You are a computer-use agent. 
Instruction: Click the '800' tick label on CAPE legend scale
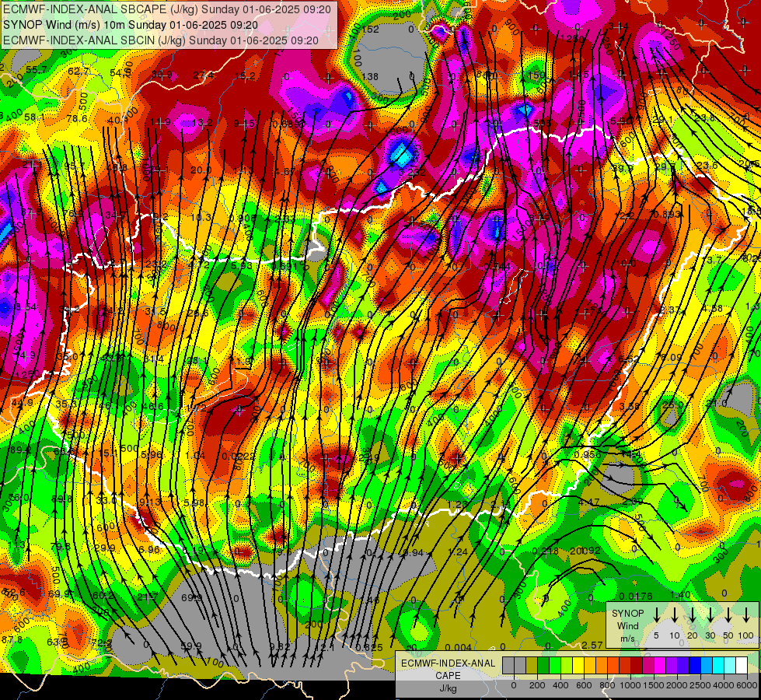[x=607, y=685]
